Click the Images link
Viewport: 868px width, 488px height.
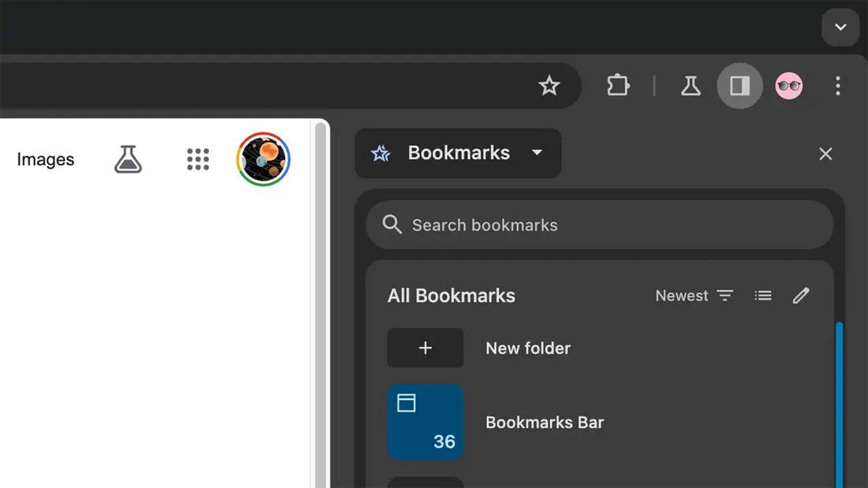[x=46, y=160]
